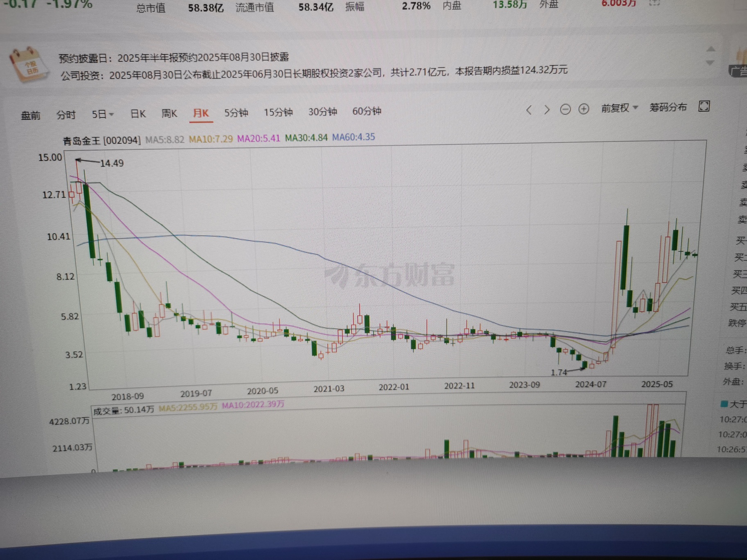Click MA10:7.29 indicator label
747x560 pixels.
(x=211, y=139)
